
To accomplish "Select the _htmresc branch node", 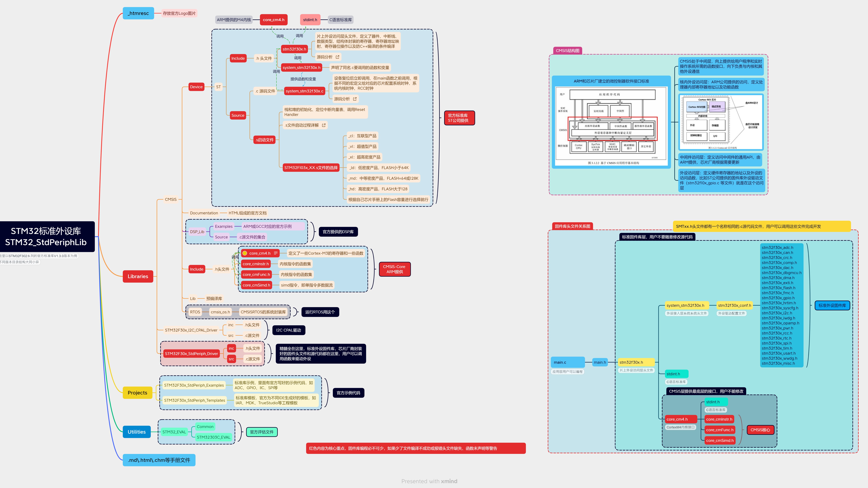I will coord(138,13).
